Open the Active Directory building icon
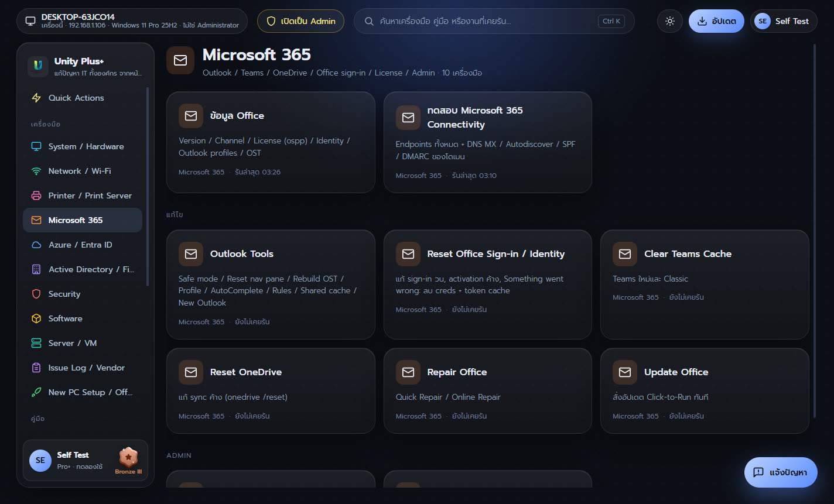 click(x=36, y=269)
